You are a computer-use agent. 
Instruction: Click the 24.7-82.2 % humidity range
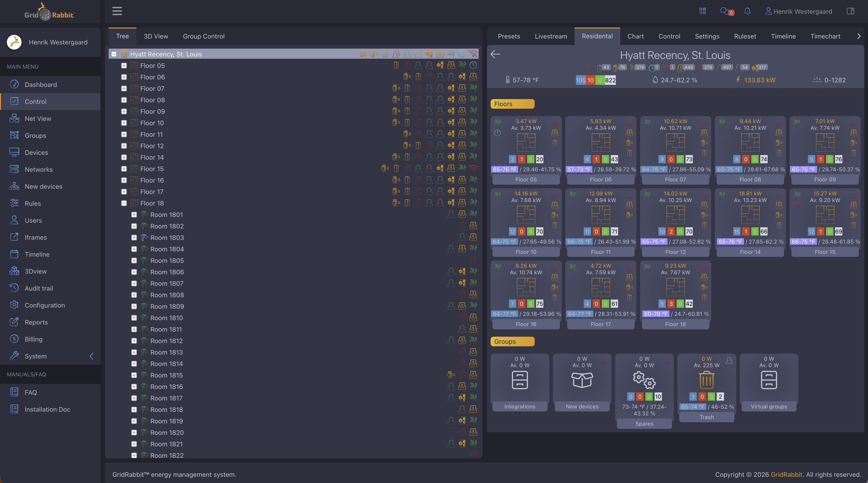point(675,80)
